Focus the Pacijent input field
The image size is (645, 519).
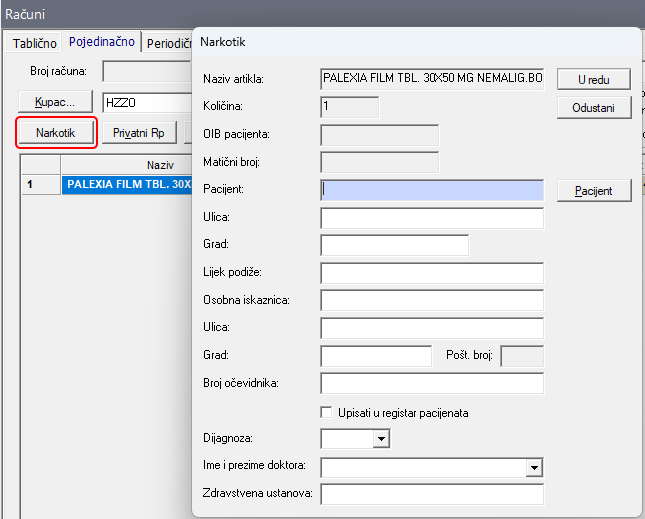click(x=432, y=190)
